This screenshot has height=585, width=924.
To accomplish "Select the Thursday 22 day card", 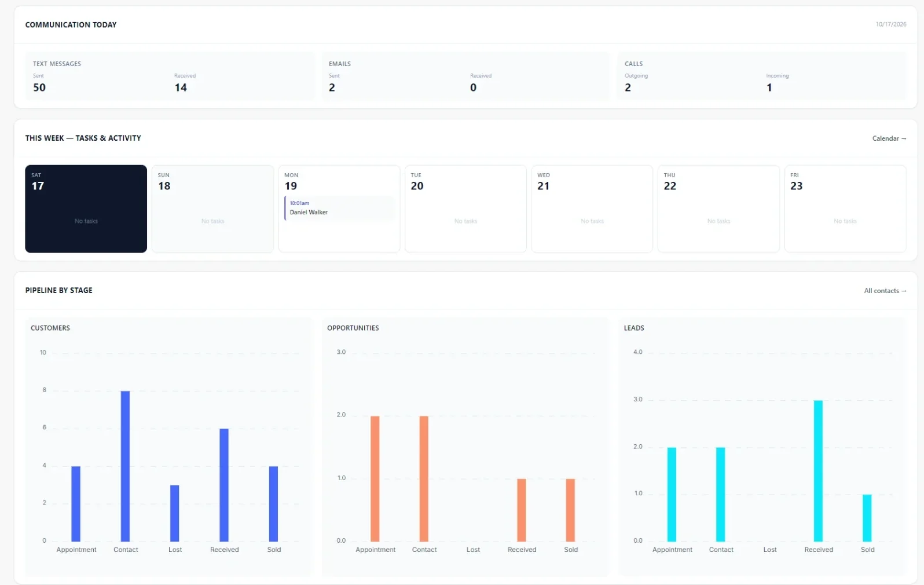I will tap(718, 209).
